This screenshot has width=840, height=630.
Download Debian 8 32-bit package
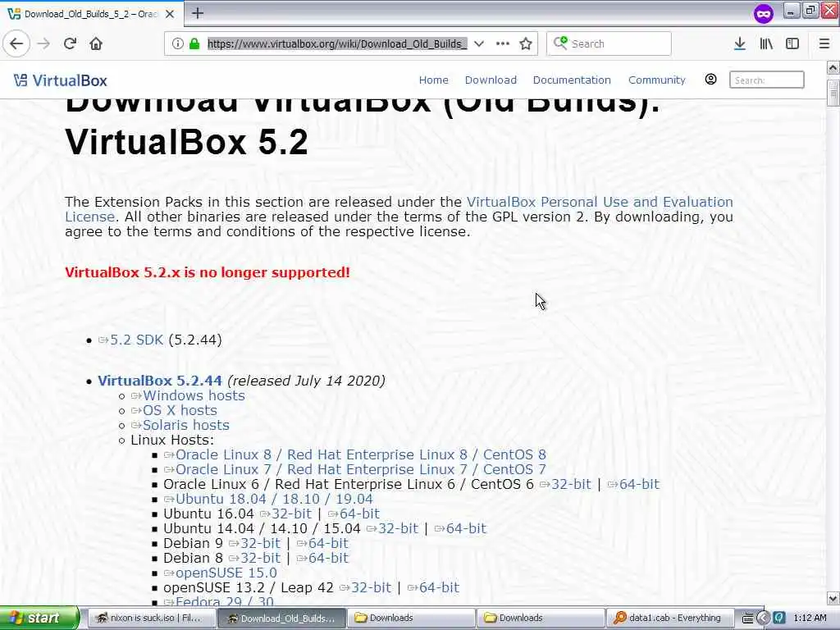point(254,558)
